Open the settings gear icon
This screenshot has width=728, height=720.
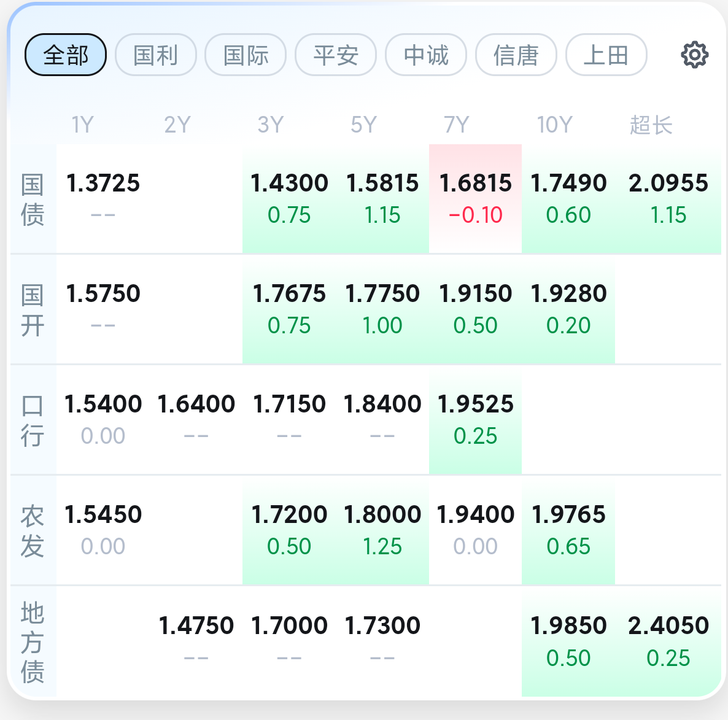click(694, 55)
